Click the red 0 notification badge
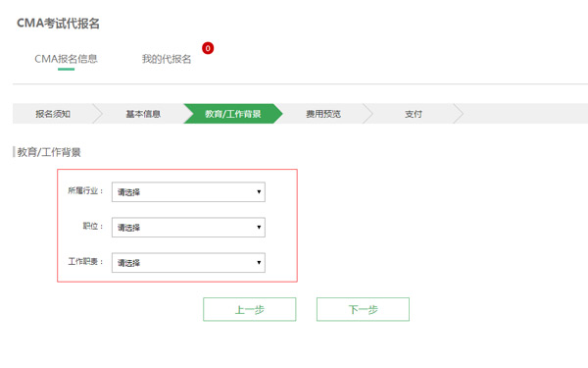588x368 pixels. point(208,48)
